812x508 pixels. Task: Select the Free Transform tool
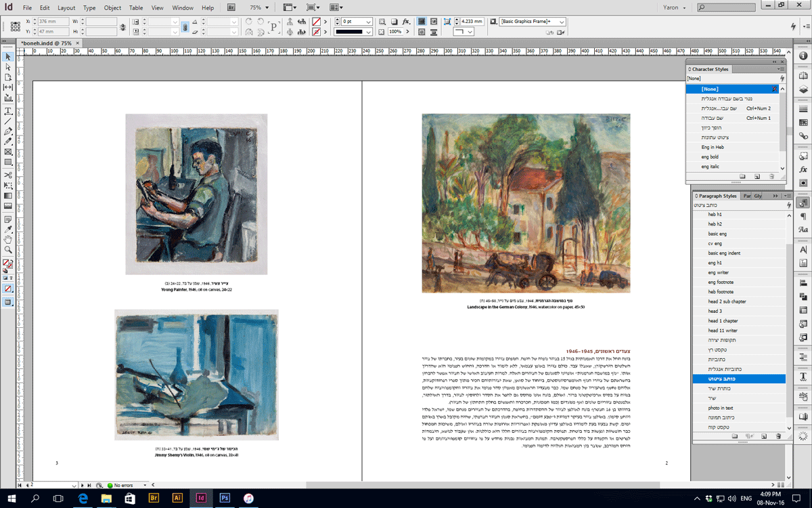coord(8,185)
